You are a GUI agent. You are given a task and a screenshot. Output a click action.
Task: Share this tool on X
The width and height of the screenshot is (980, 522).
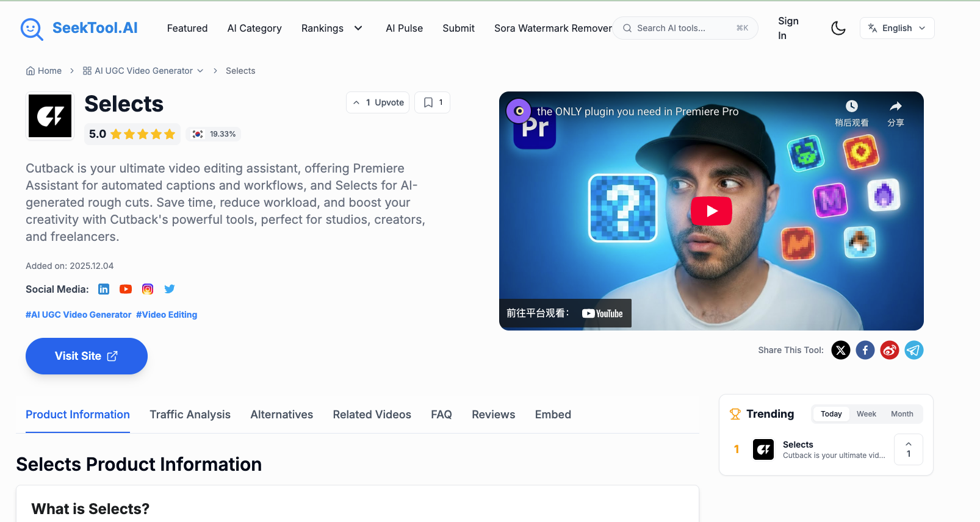tap(841, 350)
